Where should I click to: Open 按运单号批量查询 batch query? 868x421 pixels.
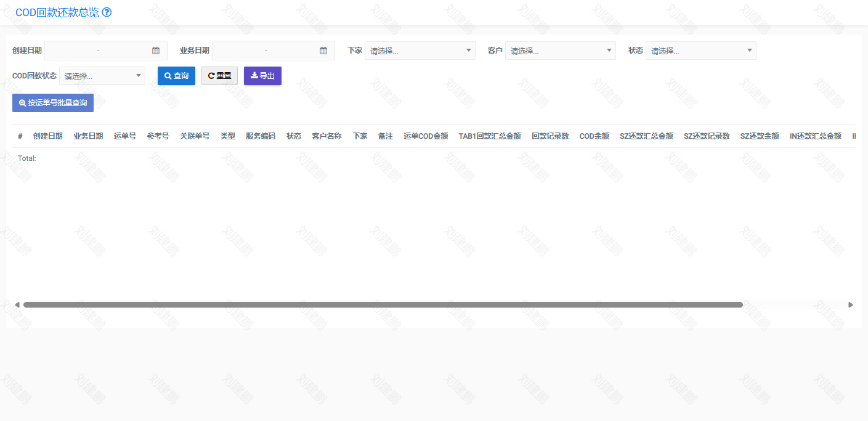point(53,103)
